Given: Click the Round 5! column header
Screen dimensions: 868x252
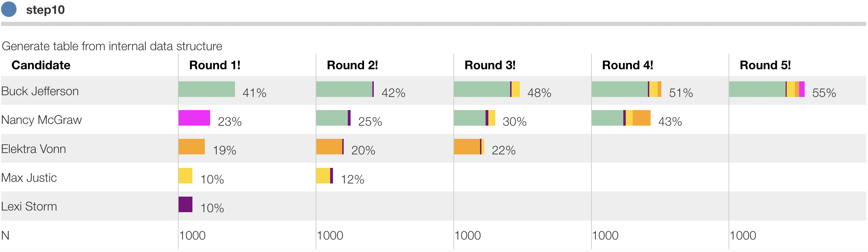Looking at the screenshot, I should pos(765,65).
